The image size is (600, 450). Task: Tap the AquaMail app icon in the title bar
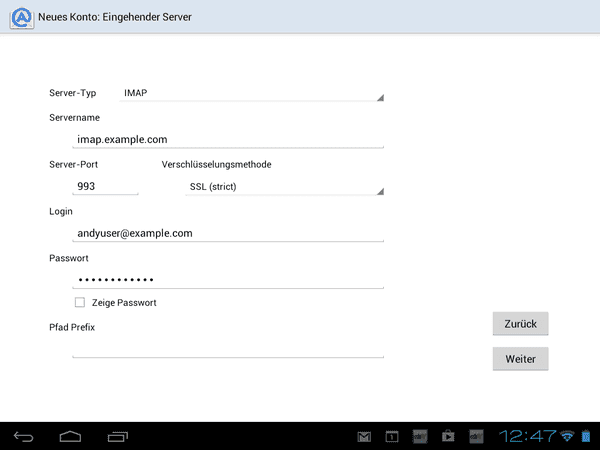point(22,18)
